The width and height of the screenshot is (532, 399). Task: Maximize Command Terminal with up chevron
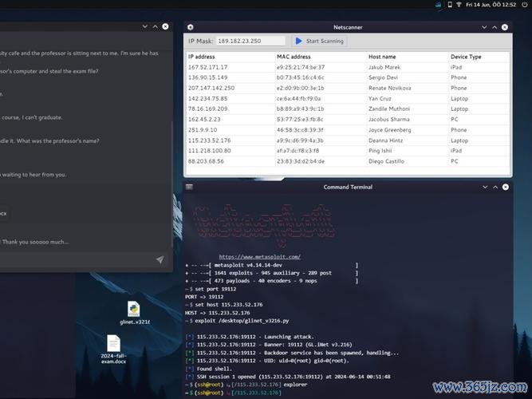[x=495, y=187]
